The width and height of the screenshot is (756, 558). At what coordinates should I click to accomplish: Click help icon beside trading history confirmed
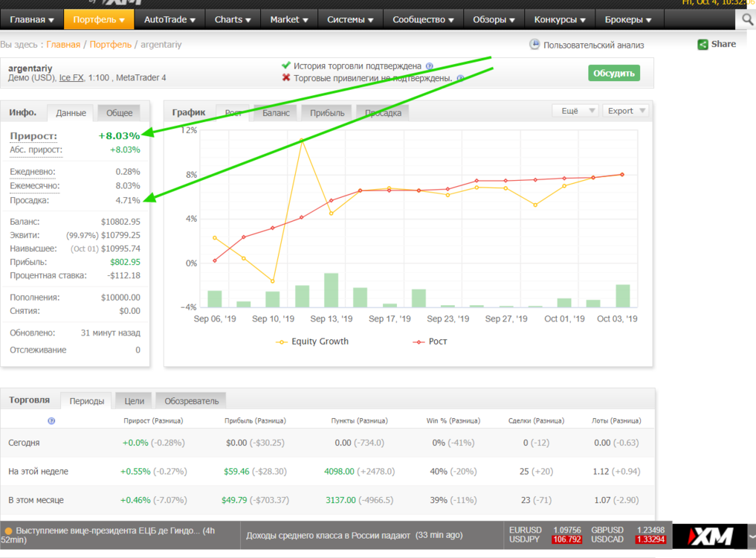tap(430, 66)
